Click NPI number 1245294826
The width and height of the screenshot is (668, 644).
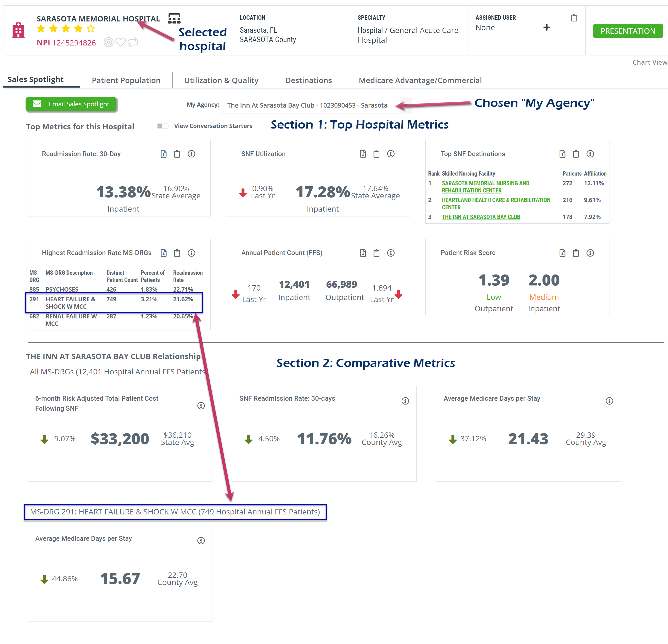tap(74, 43)
